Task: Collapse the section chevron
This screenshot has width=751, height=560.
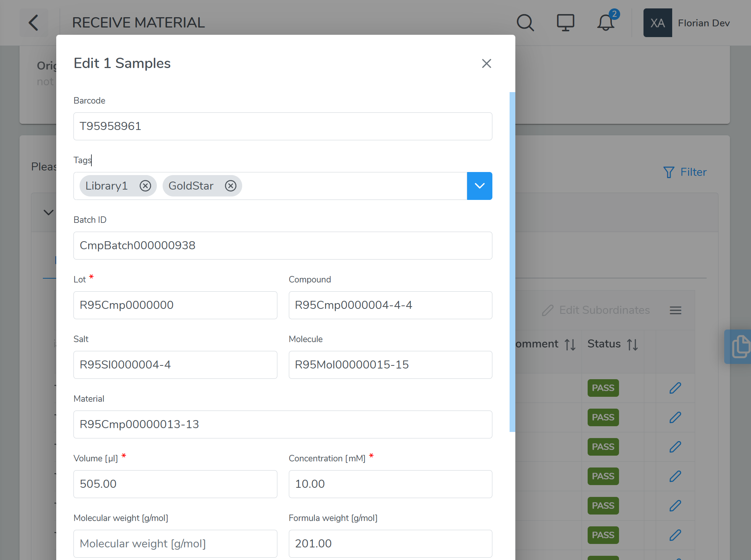Action: pyautogui.click(x=48, y=213)
